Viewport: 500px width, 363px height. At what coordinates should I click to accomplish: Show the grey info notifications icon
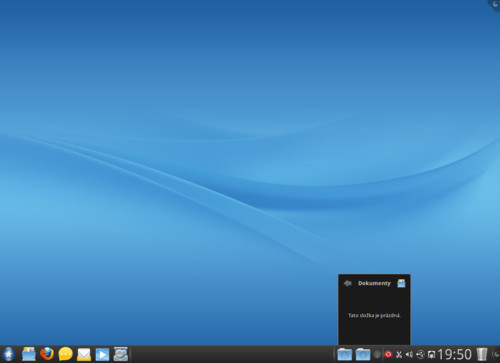click(377, 355)
